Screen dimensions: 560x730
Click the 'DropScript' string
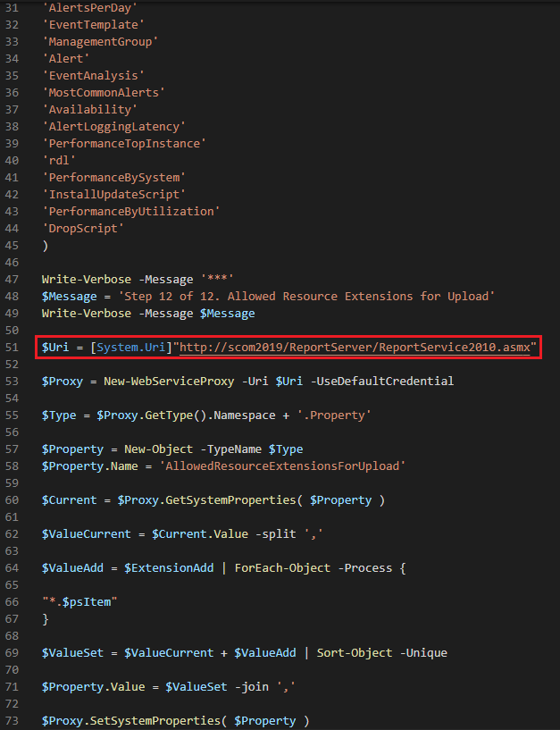(83, 229)
